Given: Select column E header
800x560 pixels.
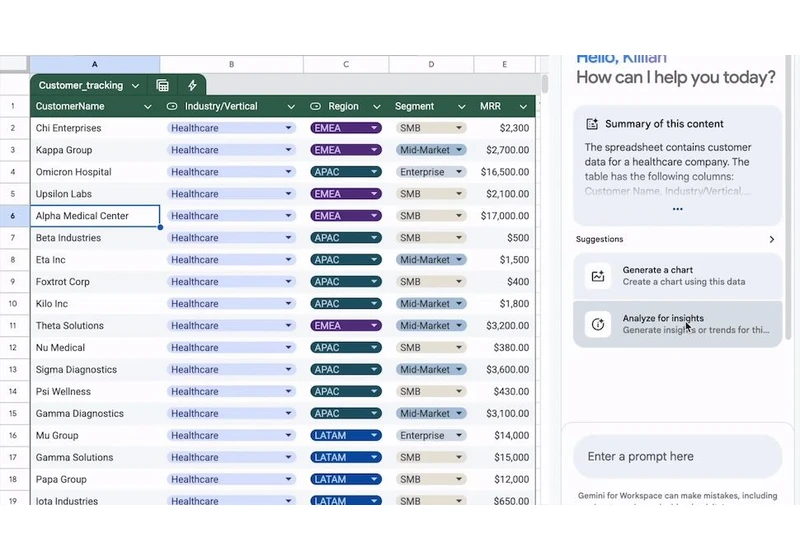Looking at the screenshot, I should coord(505,64).
